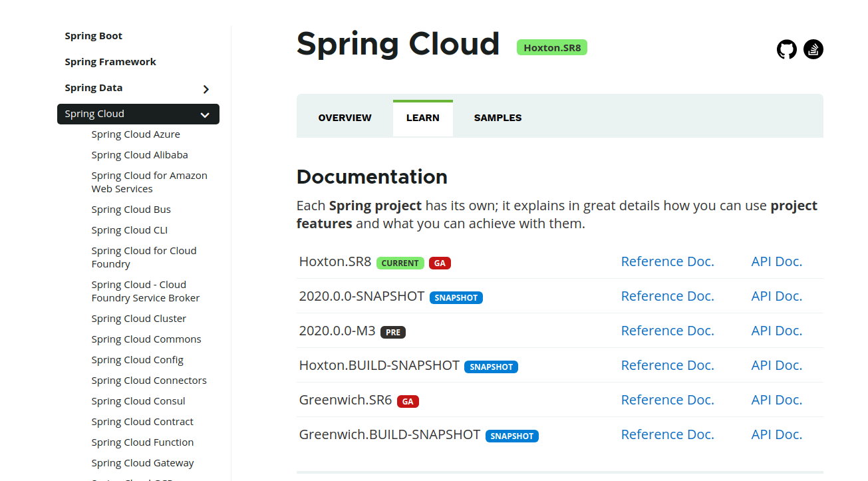Click the Greenwich.SR6 version name

pos(345,400)
